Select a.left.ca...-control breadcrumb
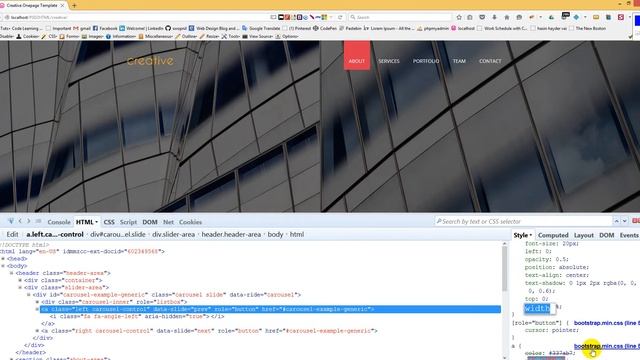This screenshot has height=360, width=640. [55, 234]
